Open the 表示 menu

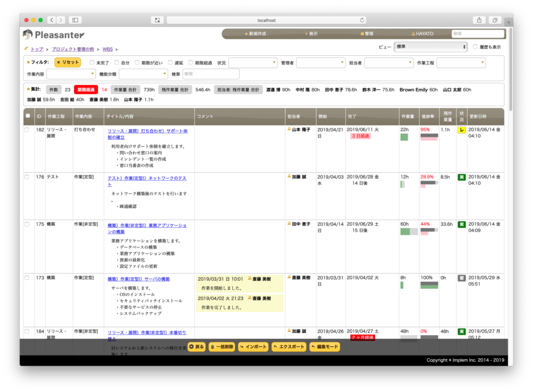311,34
